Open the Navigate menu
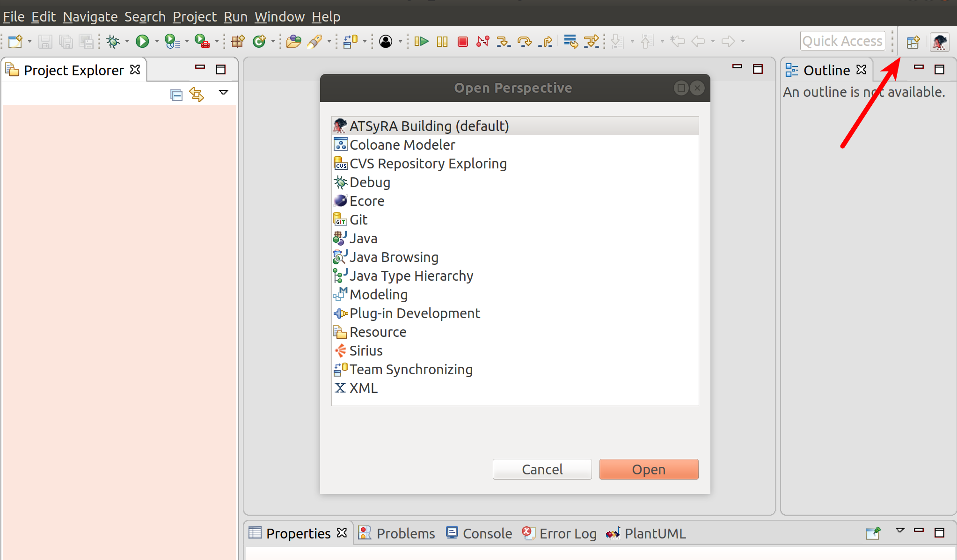Image resolution: width=957 pixels, height=560 pixels. pos(90,17)
